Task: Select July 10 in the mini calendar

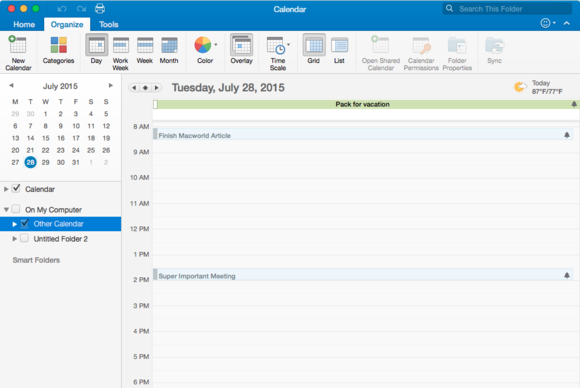Action: point(76,126)
